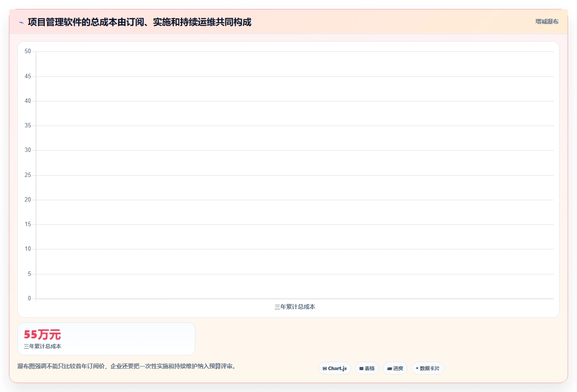Viewport: 577px width, 392px height.
Task: Click 三年累计总成本 label under 55万元
Action: pyautogui.click(x=42, y=346)
